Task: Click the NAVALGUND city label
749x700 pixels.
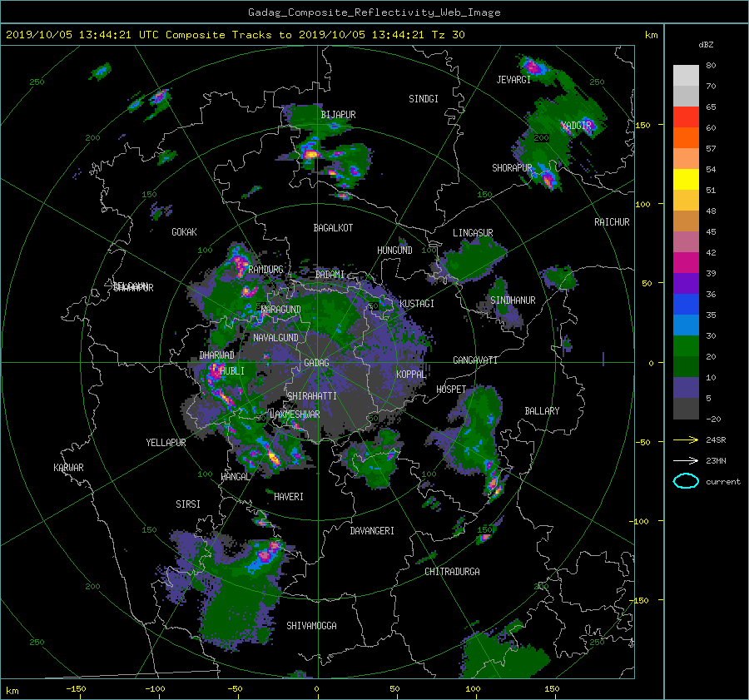Action: [275, 338]
